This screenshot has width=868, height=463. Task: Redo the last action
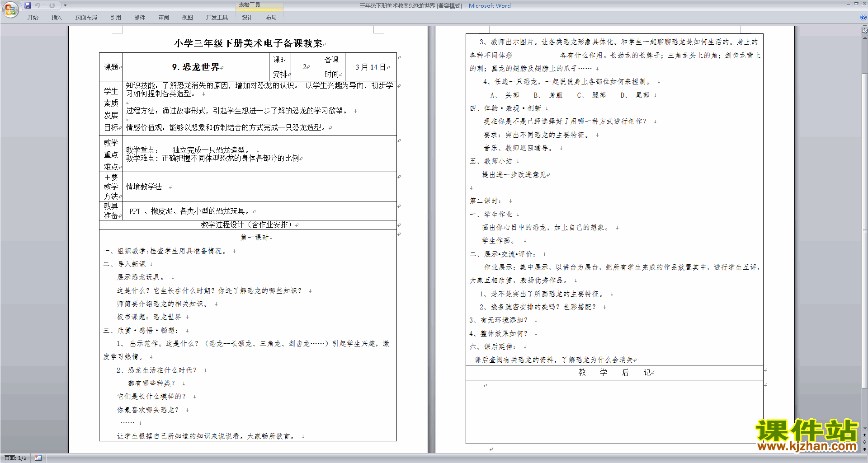[52, 5]
